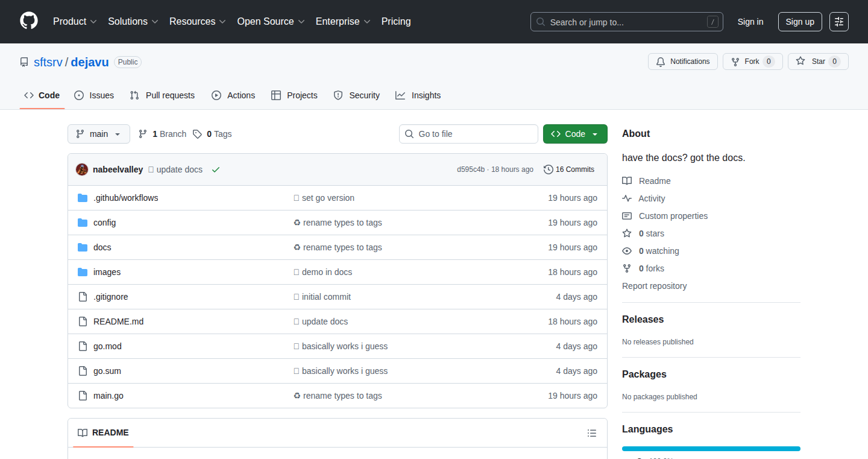Open the main branch selector dropdown
868x459 pixels.
pos(99,134)
